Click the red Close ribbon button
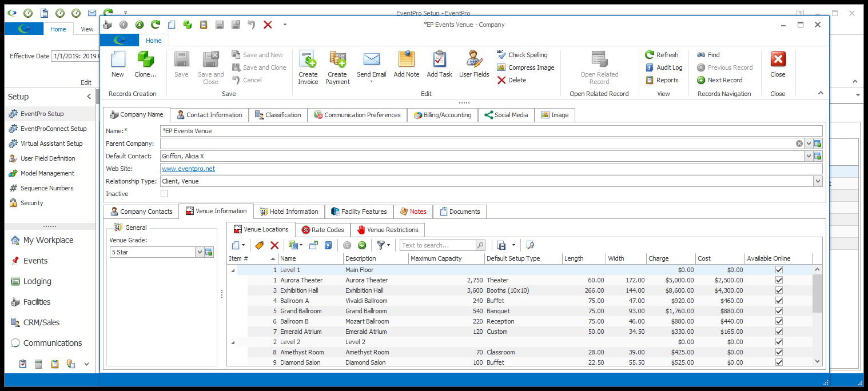Viewport: 868px width, 391px height. [x=778, y=65]
